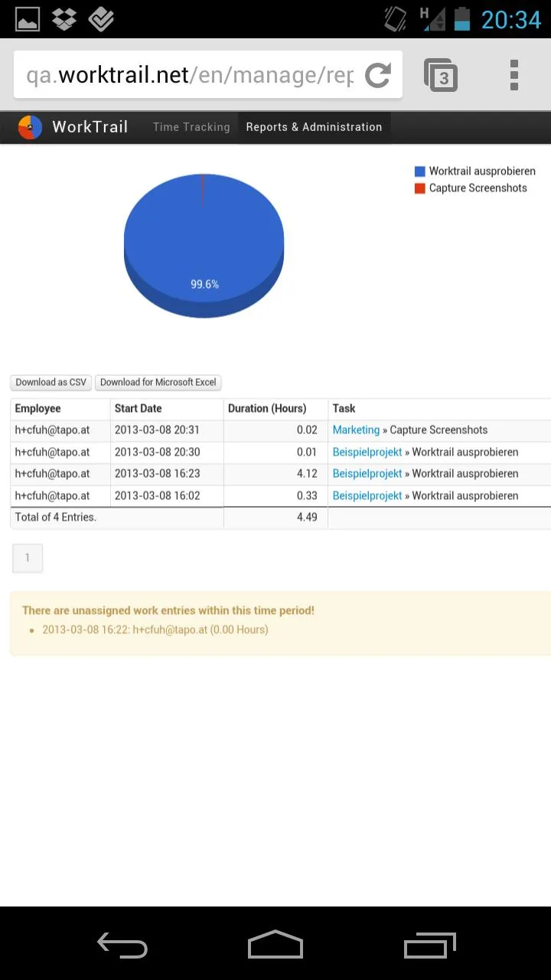This screenshot has height=980, width=551.
Task: Select start date 2013-03-08 16:02
Action: (x=158, y=496)
